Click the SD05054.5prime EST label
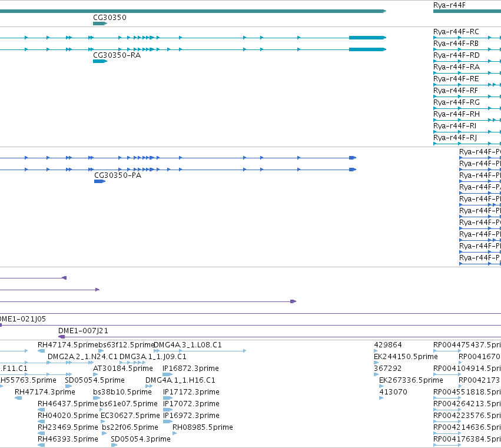This screenshot has width=501, height=448. (95, 380)
